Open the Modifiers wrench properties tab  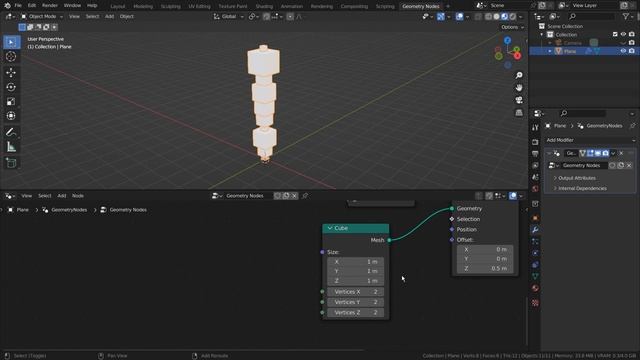pyautogui.click(x=535, y=230)
